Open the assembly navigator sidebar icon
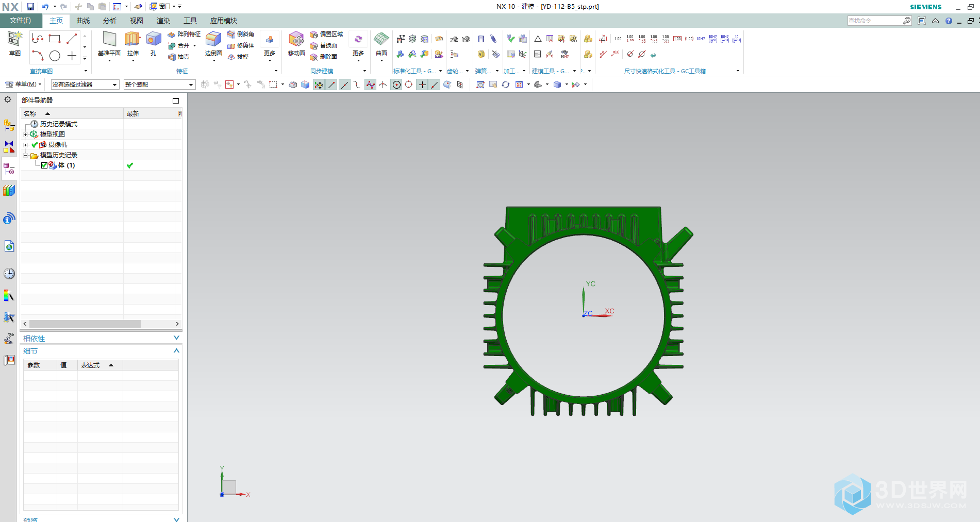Viewport: 980px width, 522px height. 9,125
